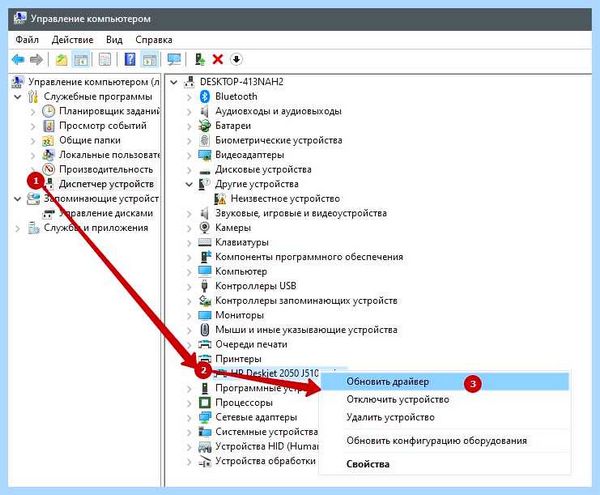Toggle the Show/Hide action pane icon
This screenshot has width=600, height=495.
coord(150,59)
